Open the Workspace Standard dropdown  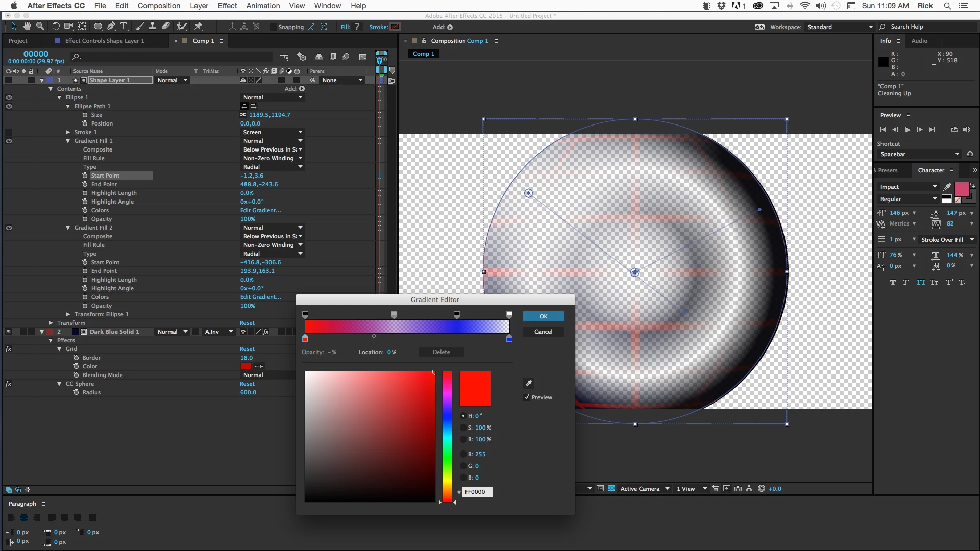[840, 27]
